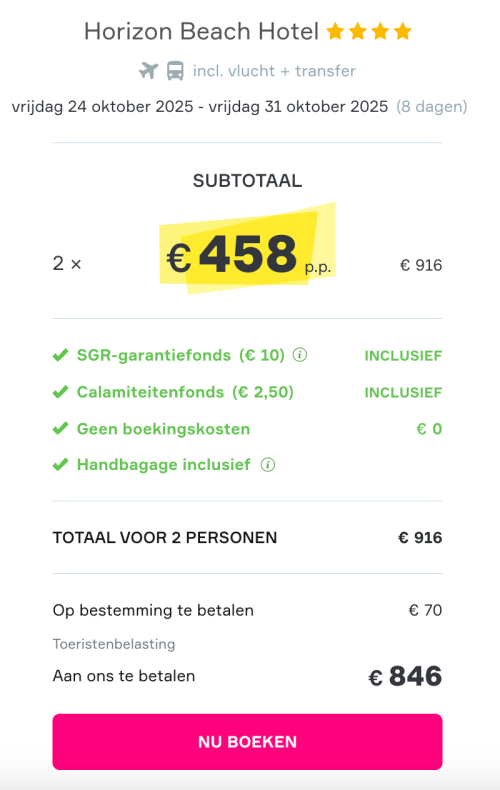
Task: Click the Handbagage inclusief checkmark
Action: click(x=60, y=465)
